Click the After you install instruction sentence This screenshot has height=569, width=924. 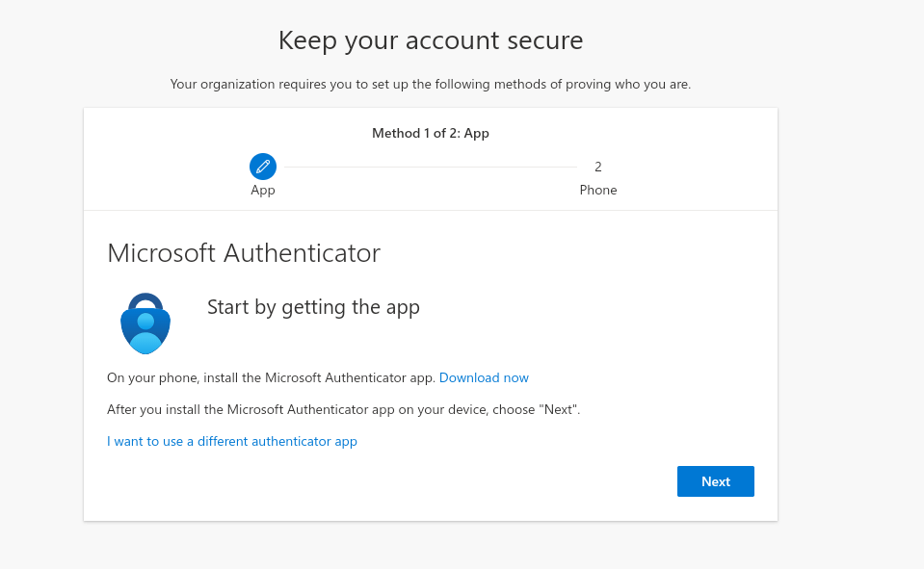[x=344, y=409]
